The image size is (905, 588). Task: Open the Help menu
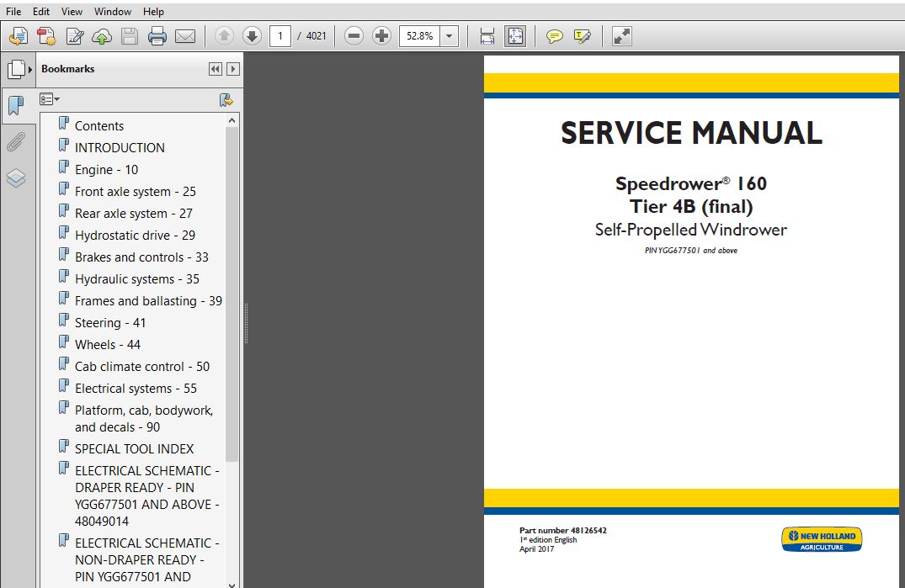153,12
